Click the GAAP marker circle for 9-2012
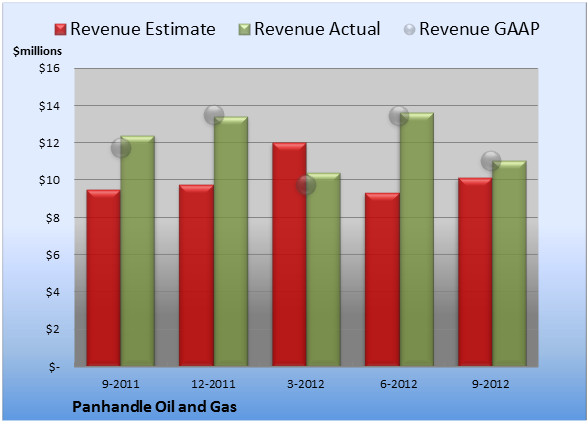This screenshot has width=588, height=422. click(x=491, y=161)
